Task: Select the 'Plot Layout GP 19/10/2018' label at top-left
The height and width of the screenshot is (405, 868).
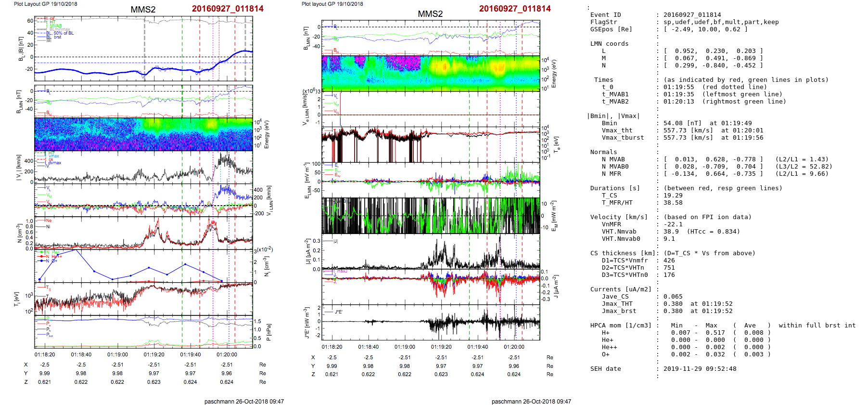Action: click(x=45, y=4)
